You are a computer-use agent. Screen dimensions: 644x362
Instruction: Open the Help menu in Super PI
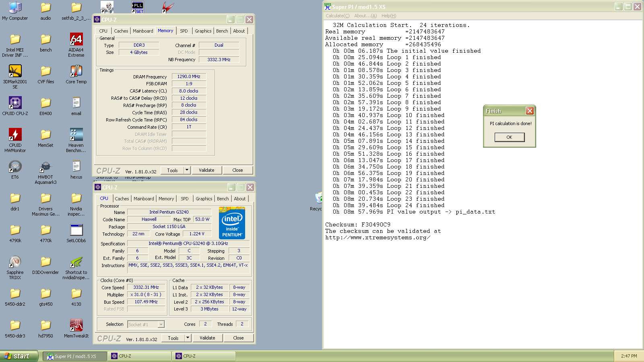tap(389, 16)
